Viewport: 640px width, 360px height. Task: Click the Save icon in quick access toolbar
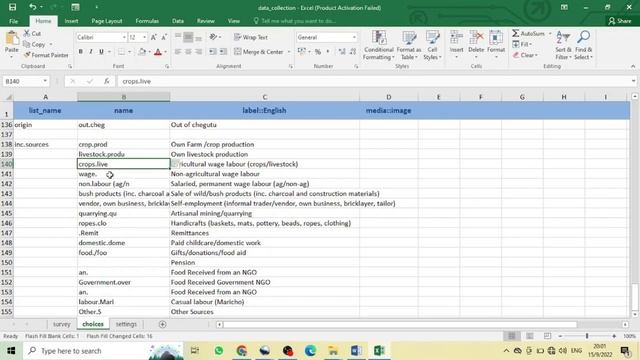(x=13, y=7)
